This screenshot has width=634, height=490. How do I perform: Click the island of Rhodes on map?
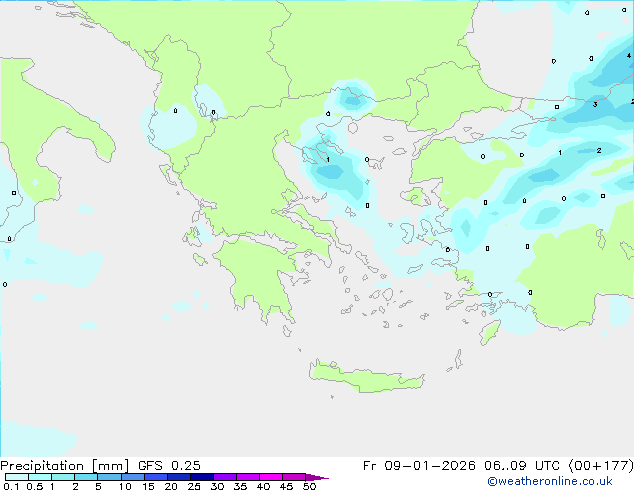(x=490, y=332)
